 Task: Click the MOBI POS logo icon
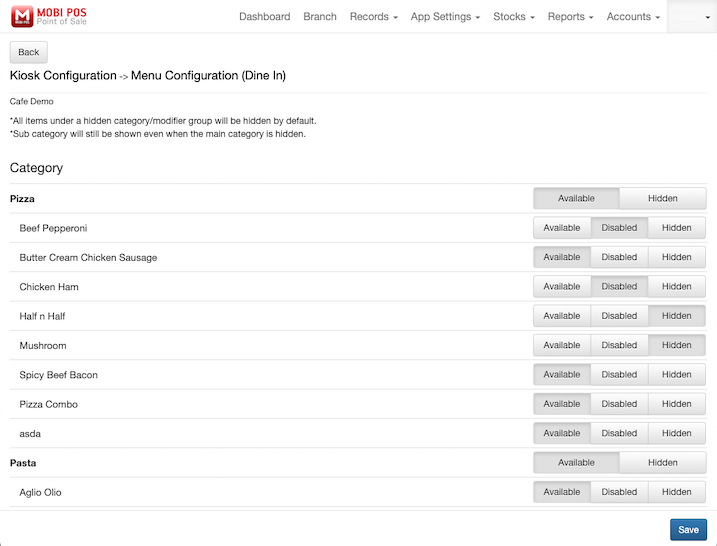pyautogui.click(x=22, y=17)
